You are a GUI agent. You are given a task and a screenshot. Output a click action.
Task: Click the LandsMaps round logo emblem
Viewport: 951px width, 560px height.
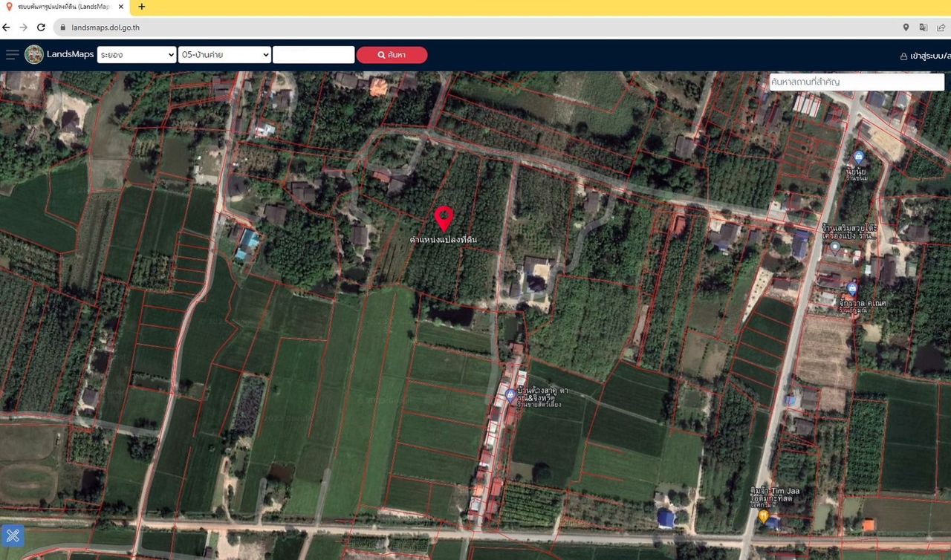pos(34,54)
